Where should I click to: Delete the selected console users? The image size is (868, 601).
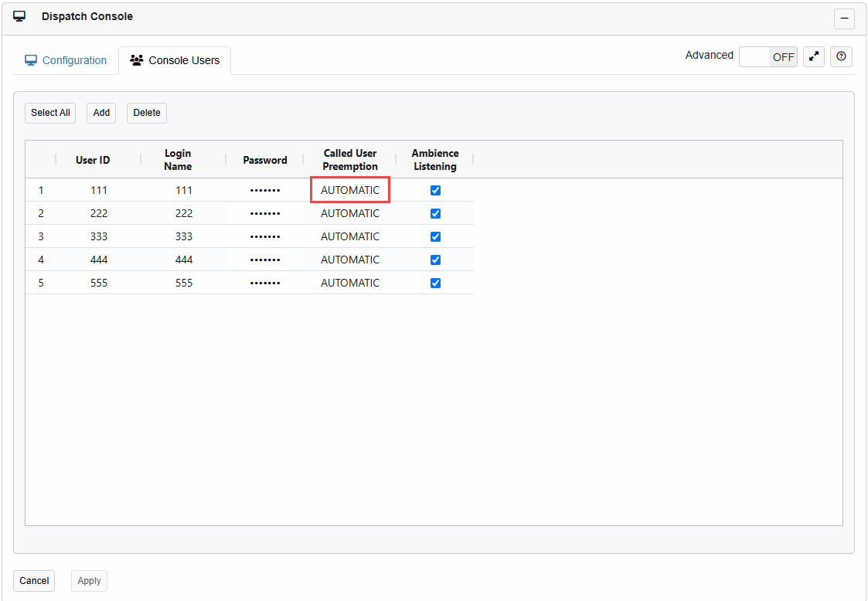(146, 113)
